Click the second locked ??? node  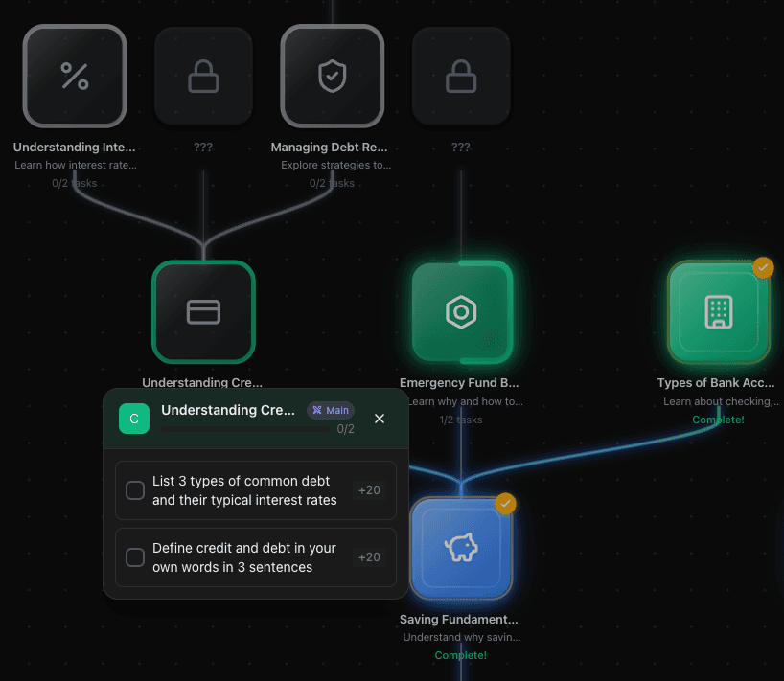tap(461, 77)
